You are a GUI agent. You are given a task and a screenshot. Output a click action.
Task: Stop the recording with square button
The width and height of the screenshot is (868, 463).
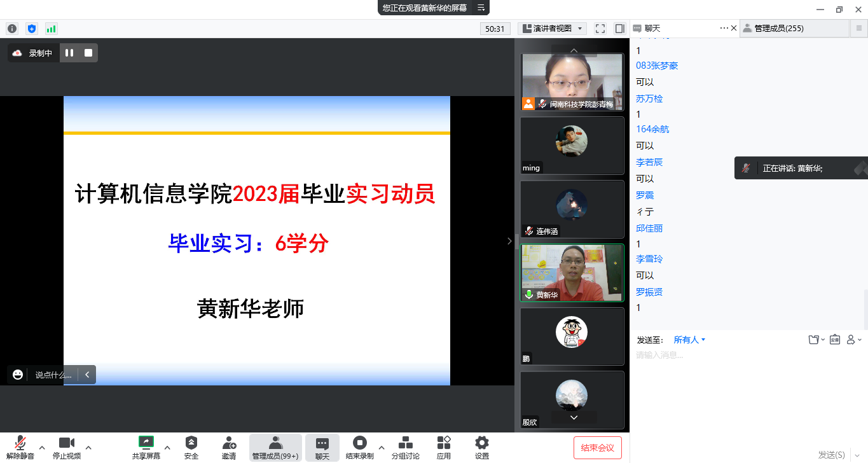click(x=88, y=53)
